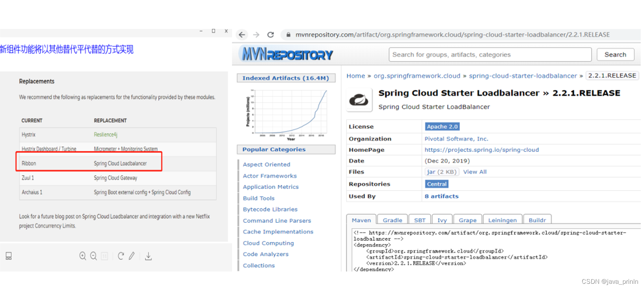Open Command Line Parsers category

pos(277,221)
